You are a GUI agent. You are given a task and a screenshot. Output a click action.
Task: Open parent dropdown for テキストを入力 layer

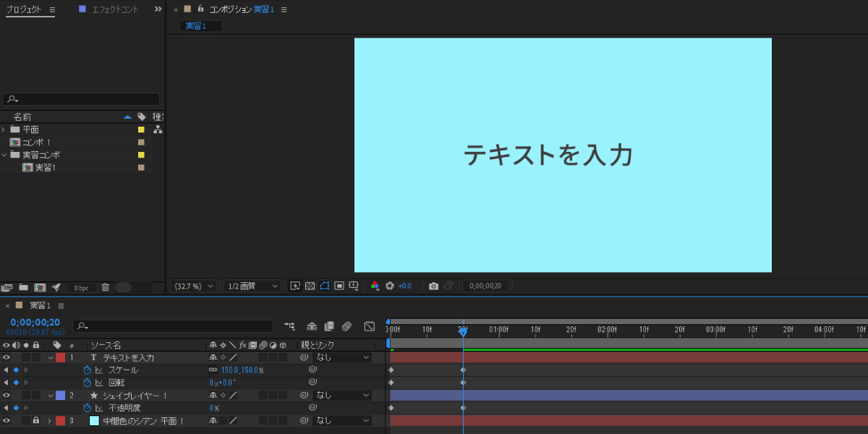pyautogui.click(x=344, y=357)
